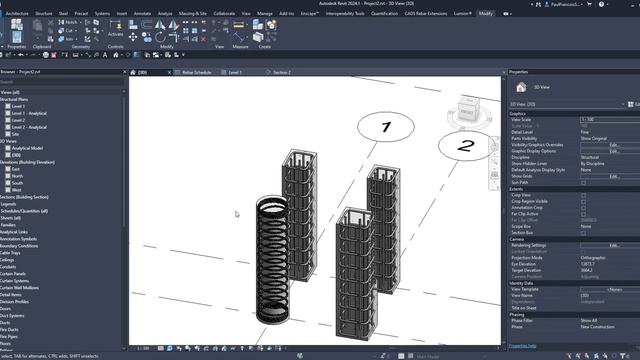Image resolution: width=640 pixels, height=360 pixels.
Task: Edit Show Grids setting
Action: click(610, 176)
